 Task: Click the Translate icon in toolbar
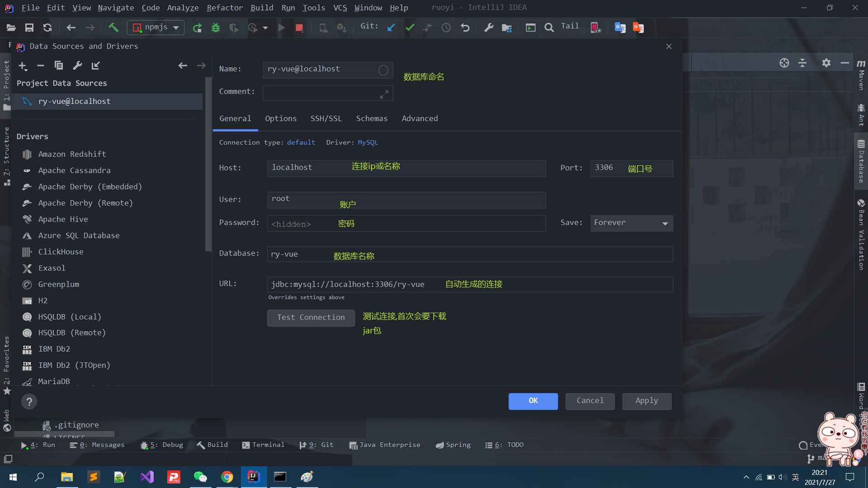620,28
